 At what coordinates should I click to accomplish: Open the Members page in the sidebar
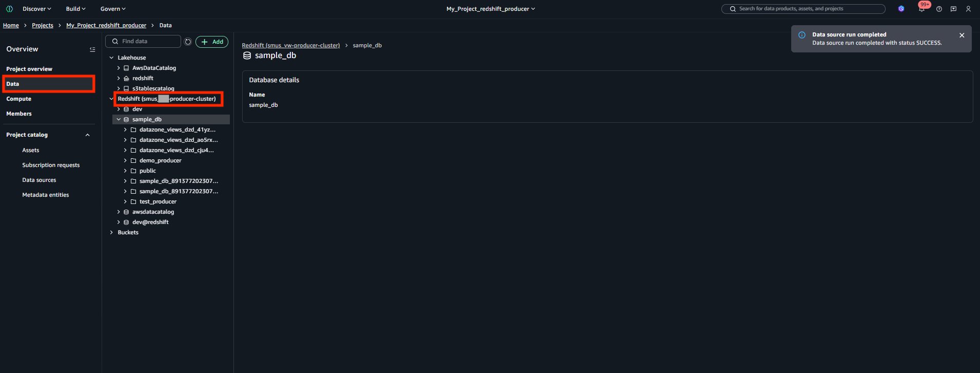click(19, 114)
